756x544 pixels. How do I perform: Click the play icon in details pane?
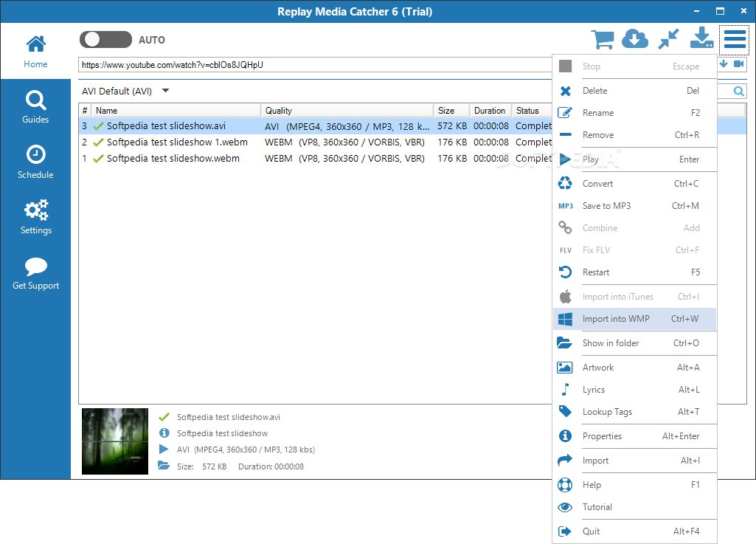point(164,450)
